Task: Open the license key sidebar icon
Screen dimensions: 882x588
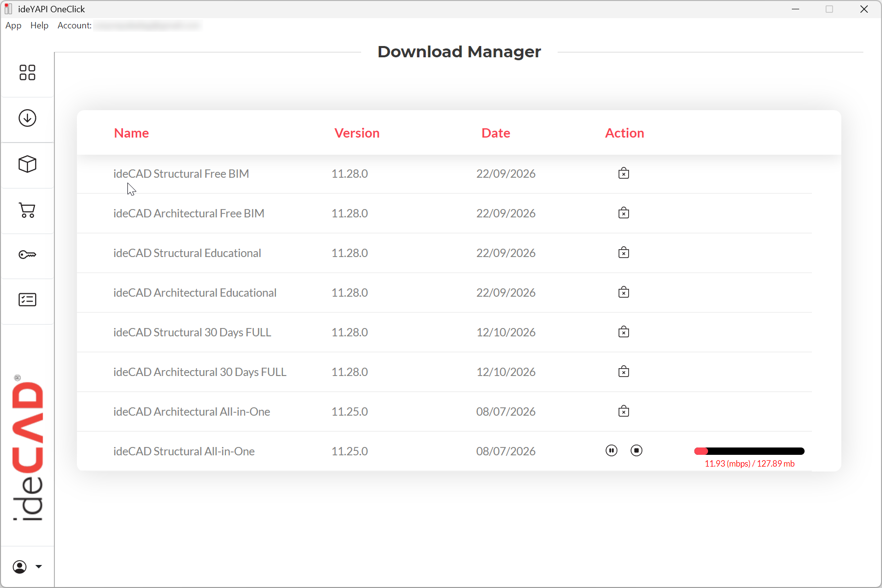Action: coord(27,255)
